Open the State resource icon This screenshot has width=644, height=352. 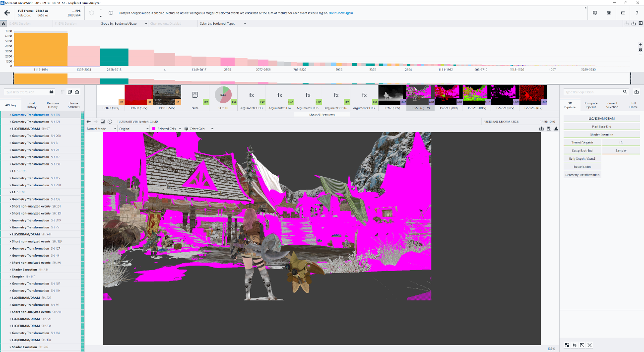[195, 95]
